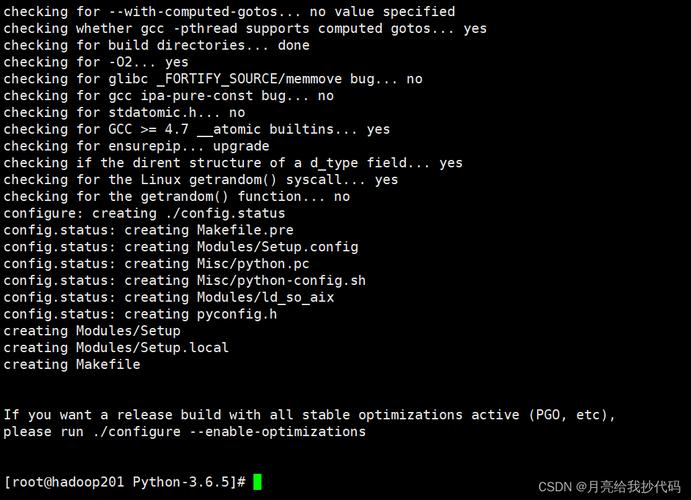Click line about glibc _FORTIFY_SOURCE/memmove bug
Screen dimensions: 691x500
pyautogui.click(x=213, y=79)
